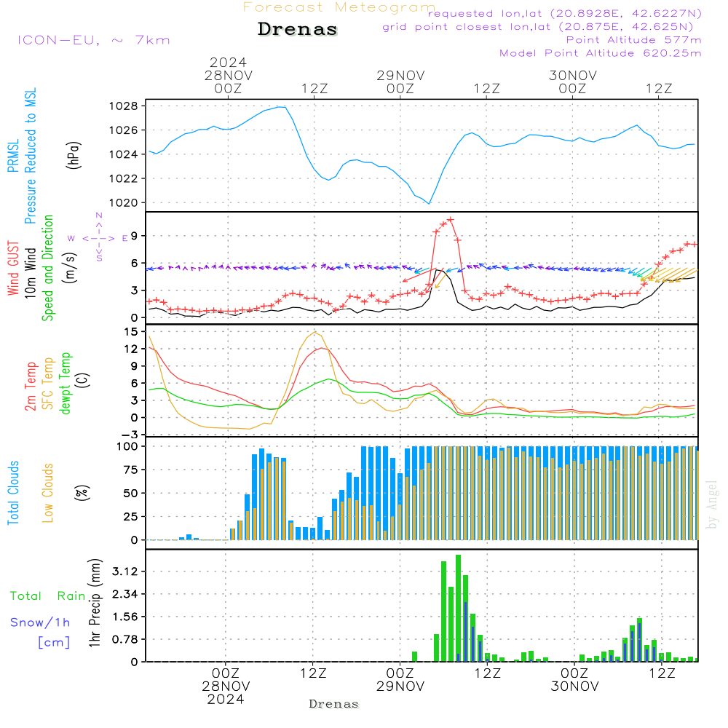Click the '2m Temp' axis label
728x728 pixels.
[x=30, y=387]
